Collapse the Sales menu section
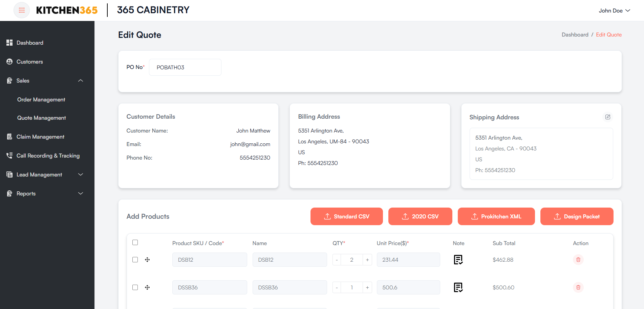The image size is (644, 309). (81, 80)
